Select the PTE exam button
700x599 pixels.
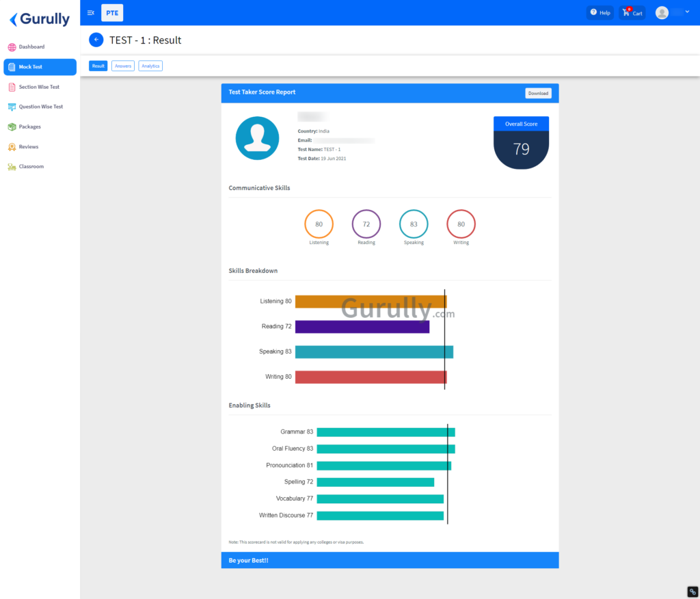[x=112, y=12]
